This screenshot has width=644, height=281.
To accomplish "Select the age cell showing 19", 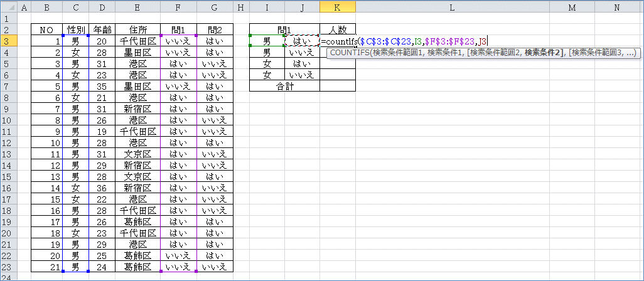I will pos(102,131).
